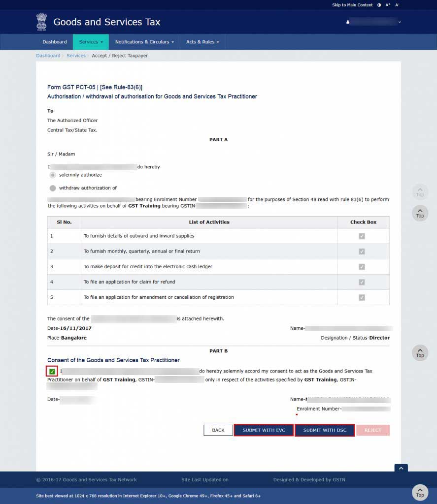Toggle checkbox for furnishing outward and inward supplies
437x504 pixels.
click(x=362, y=236)
